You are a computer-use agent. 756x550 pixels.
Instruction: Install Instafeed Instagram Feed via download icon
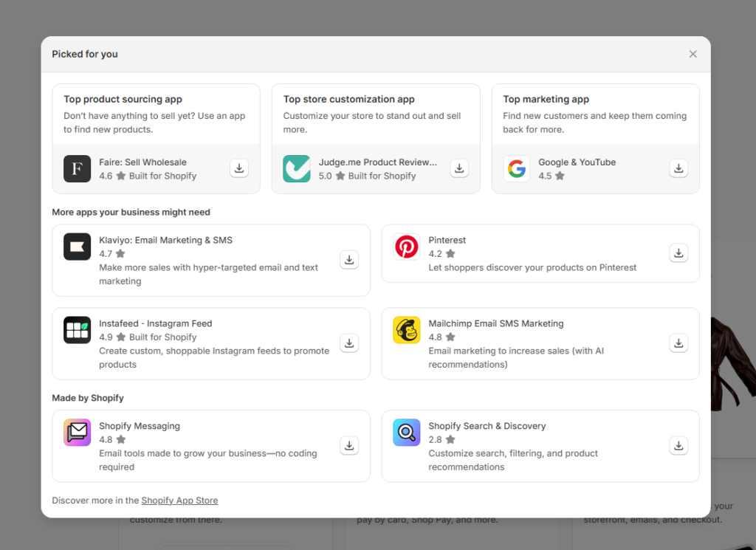(349, 343)
